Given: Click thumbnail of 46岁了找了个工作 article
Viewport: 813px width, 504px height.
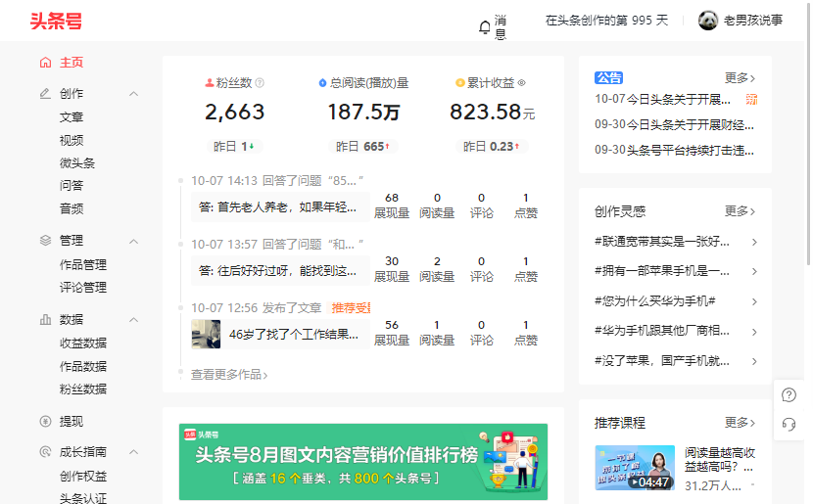Looking at the screenshot, I should point(206,334).
